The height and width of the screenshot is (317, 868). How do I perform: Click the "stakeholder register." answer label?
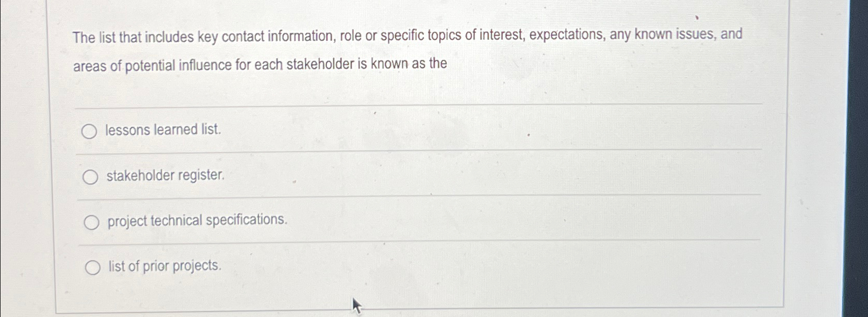166,175
